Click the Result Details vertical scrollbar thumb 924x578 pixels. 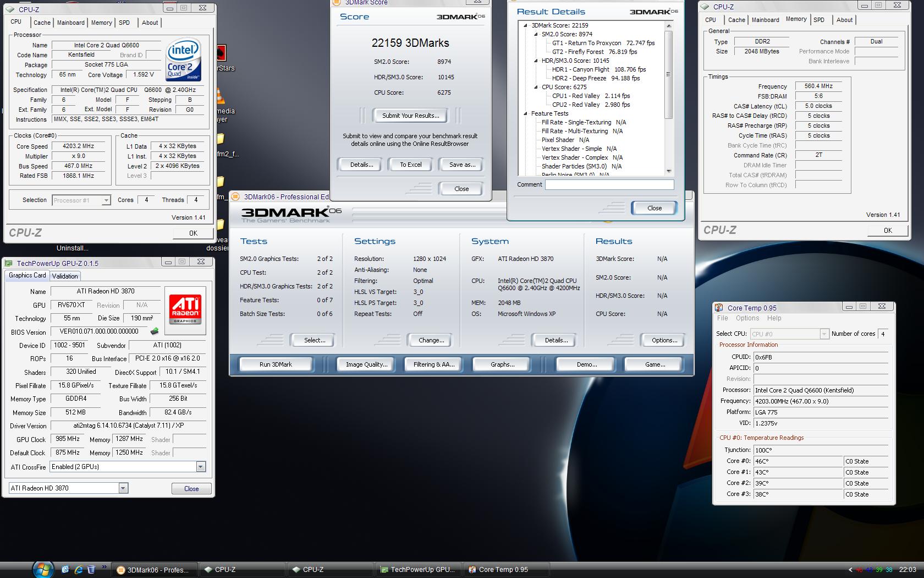(669, 74)
